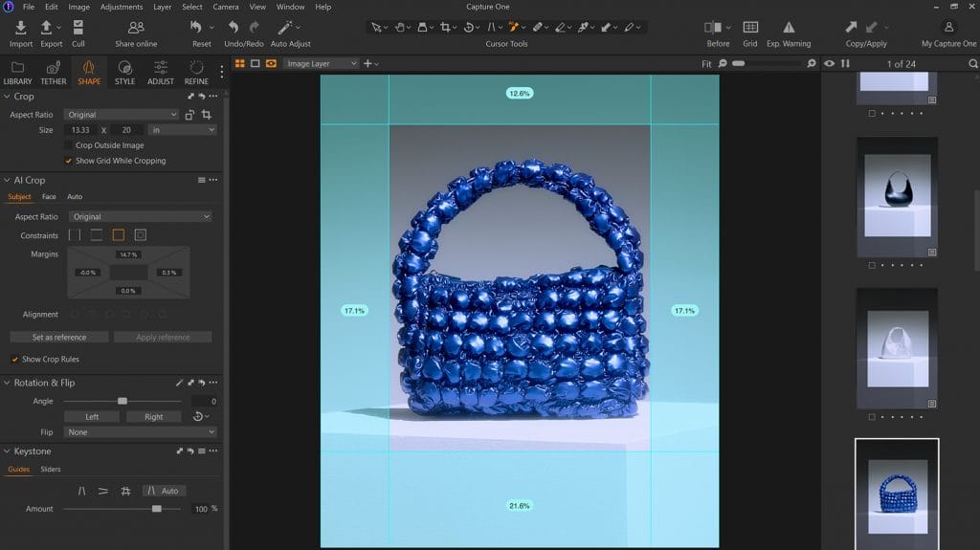This screenshot has height=550, width=980.
Task: Click add layer plus icon
Action: click(x=367, y=64)
